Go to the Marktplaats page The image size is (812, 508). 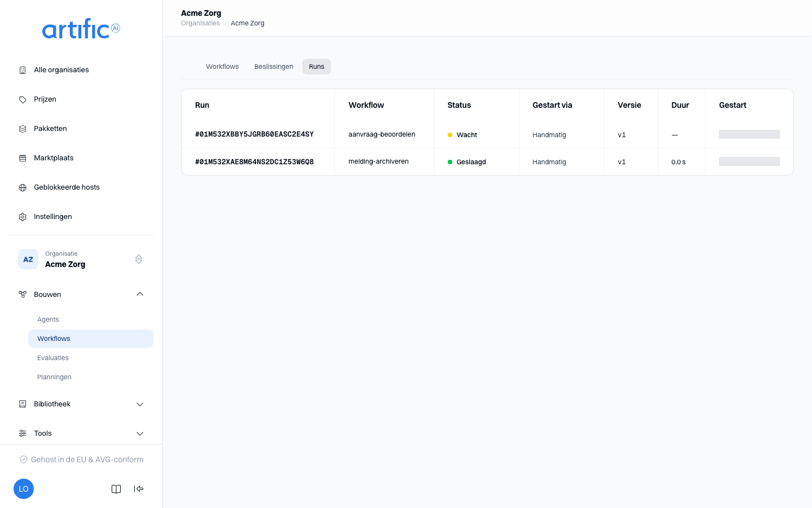pos(81,158)
